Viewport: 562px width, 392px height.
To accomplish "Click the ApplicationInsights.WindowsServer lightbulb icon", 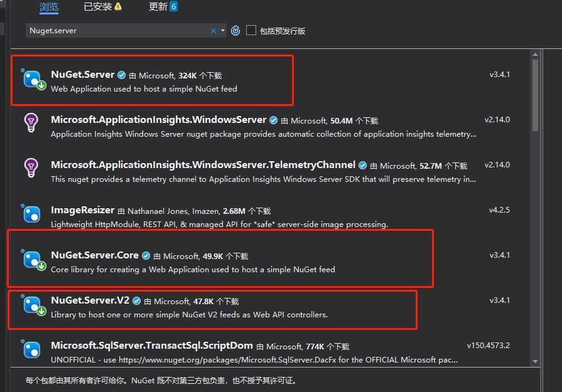I will tap(31, 122).
